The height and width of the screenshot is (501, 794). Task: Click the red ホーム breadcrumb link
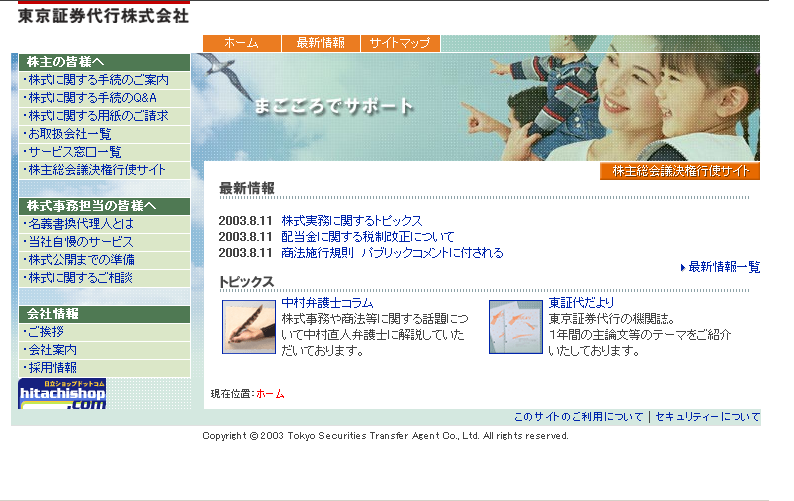pyautogui.click(x=270, y=394)
